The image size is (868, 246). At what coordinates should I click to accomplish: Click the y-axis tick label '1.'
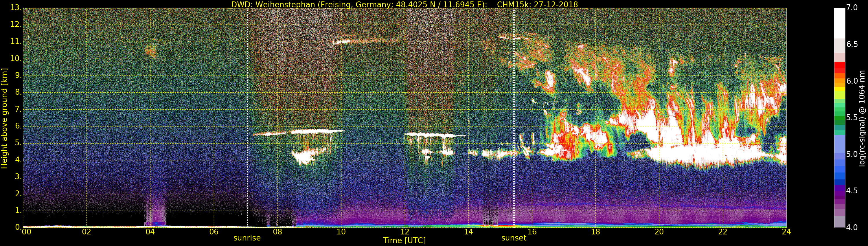pos(18,210)
